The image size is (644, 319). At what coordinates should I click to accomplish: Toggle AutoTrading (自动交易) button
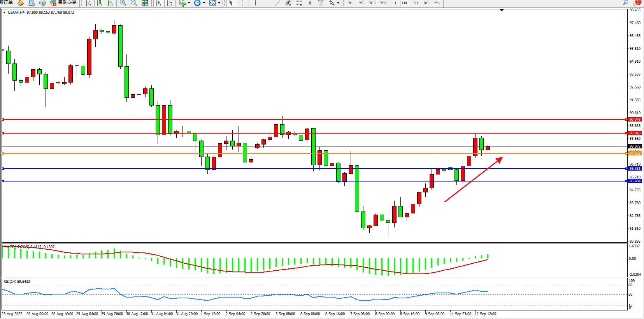pyautogui.click(x=63, y=3)
